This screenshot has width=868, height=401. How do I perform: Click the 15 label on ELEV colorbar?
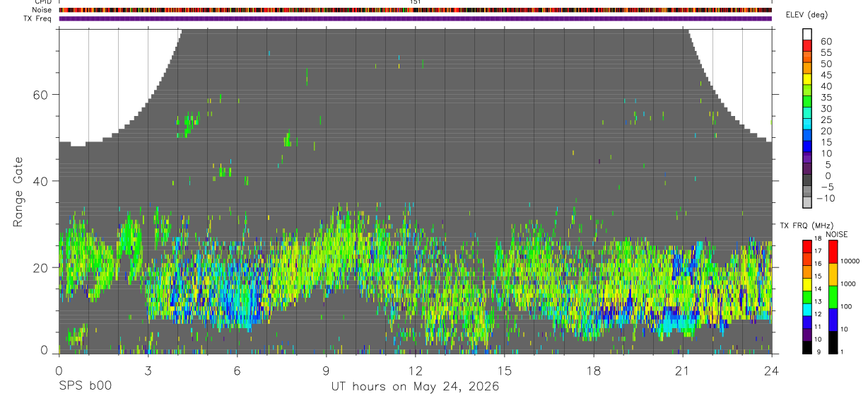[826, 142]
